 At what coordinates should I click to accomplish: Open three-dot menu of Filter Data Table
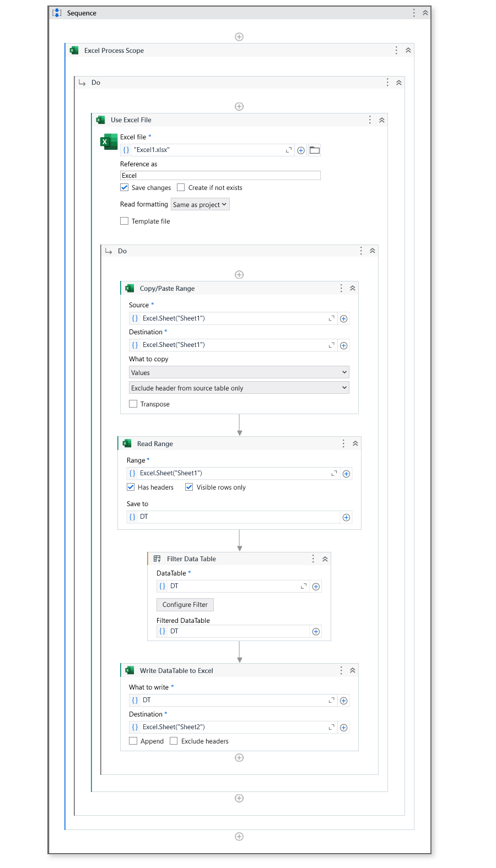(x=313, y=558)
